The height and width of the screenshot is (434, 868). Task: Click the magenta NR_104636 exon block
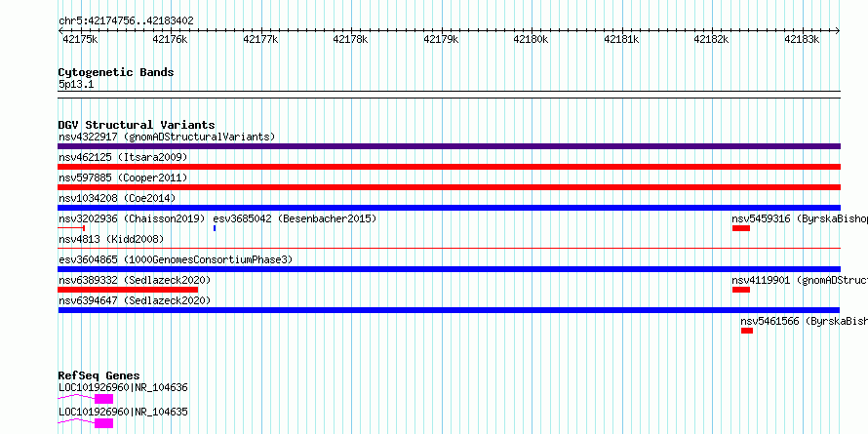pos(103,399)
